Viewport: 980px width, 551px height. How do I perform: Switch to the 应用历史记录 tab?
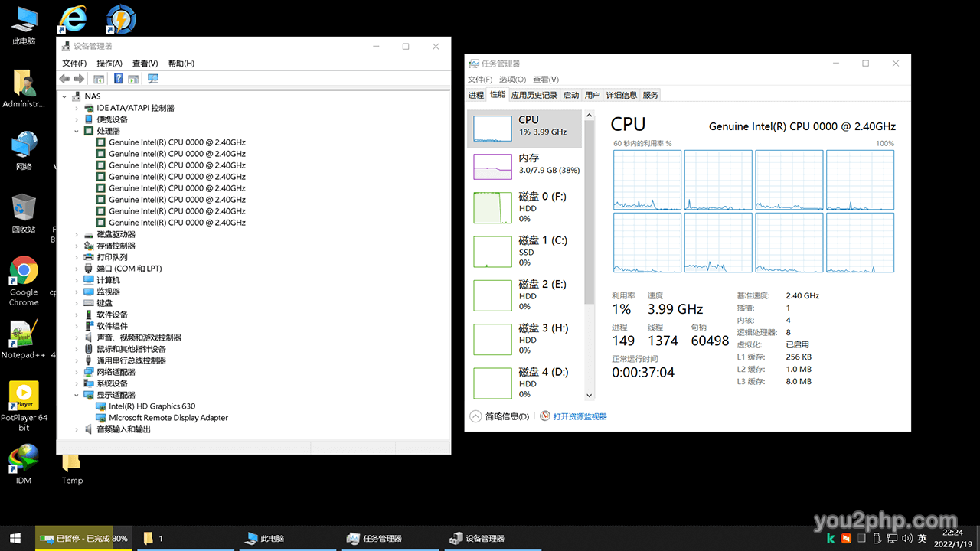[x=534, y=95]
